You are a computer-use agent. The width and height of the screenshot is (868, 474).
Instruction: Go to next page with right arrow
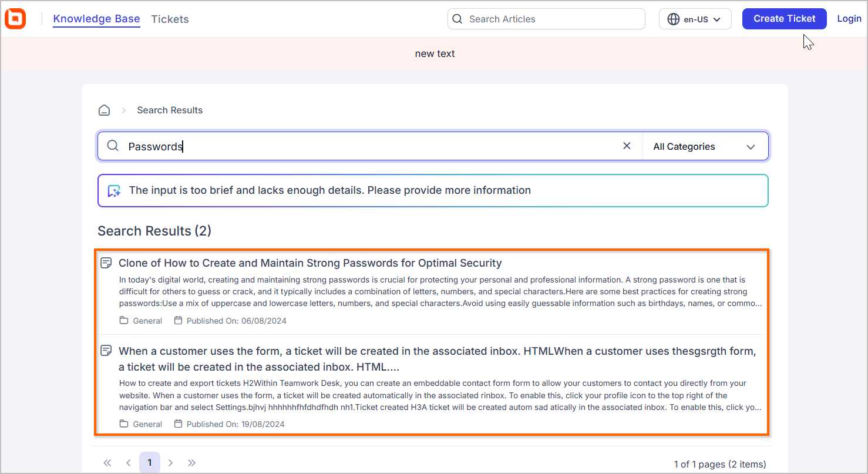(x=171, y=463)
